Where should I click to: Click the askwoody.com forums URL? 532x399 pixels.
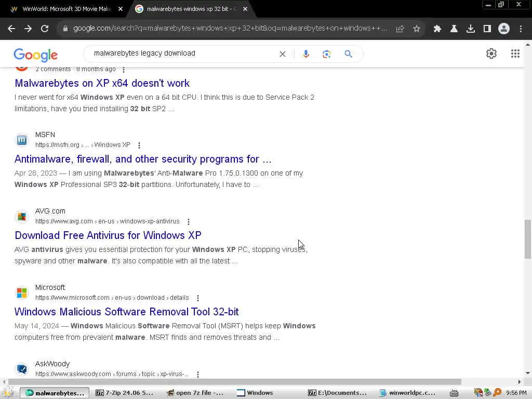[x=112, y=374]
